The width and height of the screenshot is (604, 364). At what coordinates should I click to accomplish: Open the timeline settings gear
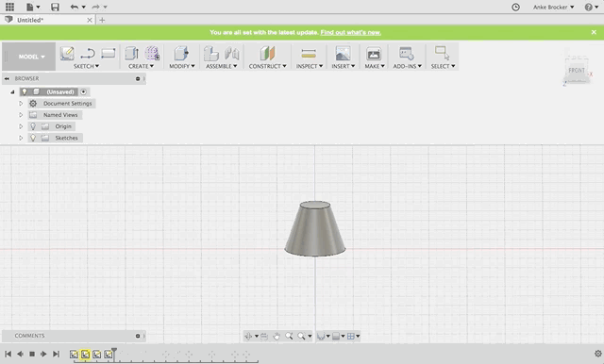coord(597,354)
